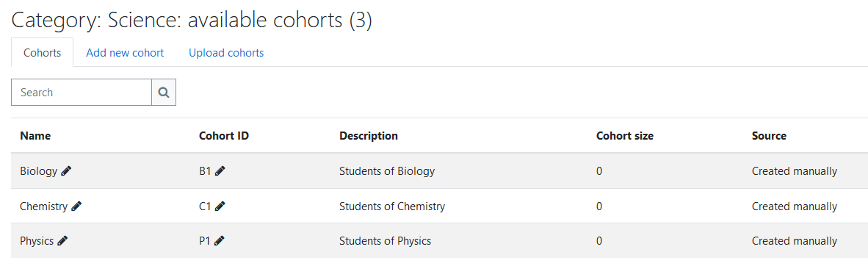Edit cohort ID C1 with its pencil icon
Image resolution: width=868 pixels, height=266 pixels.
(x=220, y=206)
